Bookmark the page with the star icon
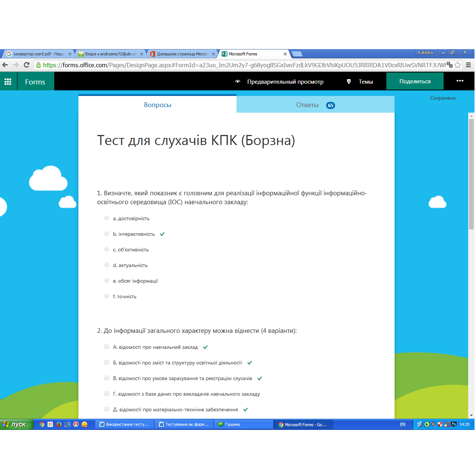This screenshot has width=476, height=476. point(458,65)
